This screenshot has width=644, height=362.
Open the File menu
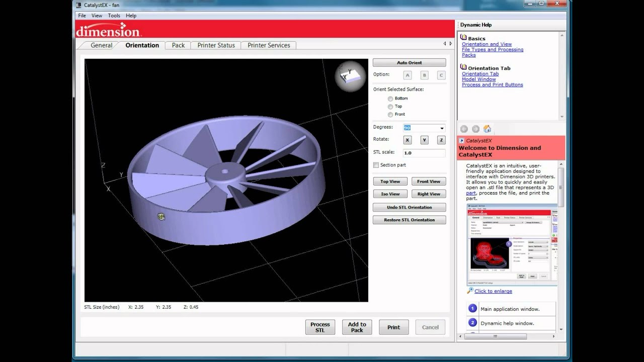82,16
